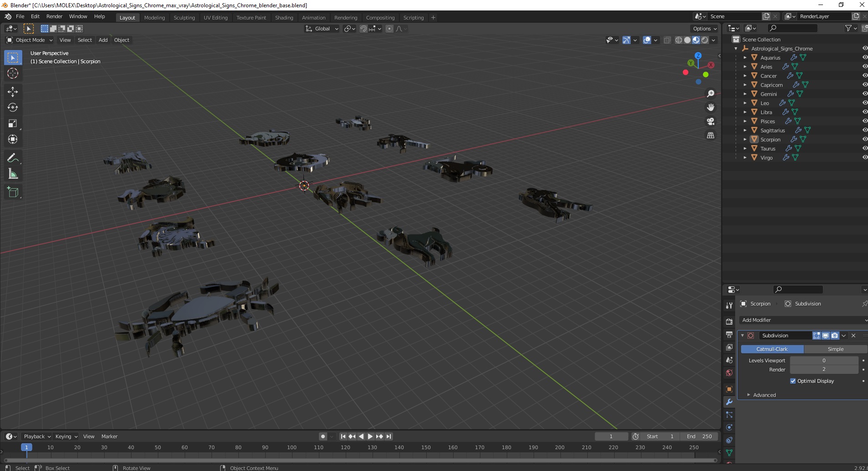This screenshot has width=868, height=471.
Task: Select the Measure tool
Action: click(x=13, y=174)
